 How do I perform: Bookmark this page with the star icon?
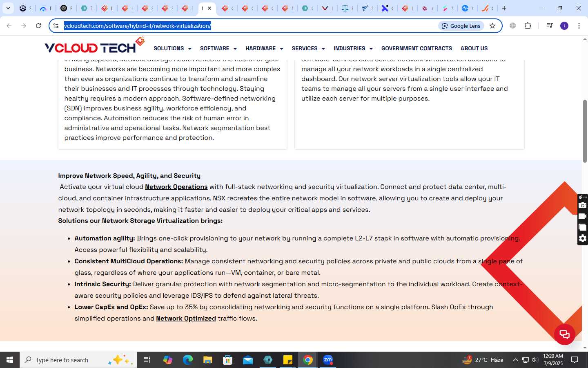(x=492, y=26)
